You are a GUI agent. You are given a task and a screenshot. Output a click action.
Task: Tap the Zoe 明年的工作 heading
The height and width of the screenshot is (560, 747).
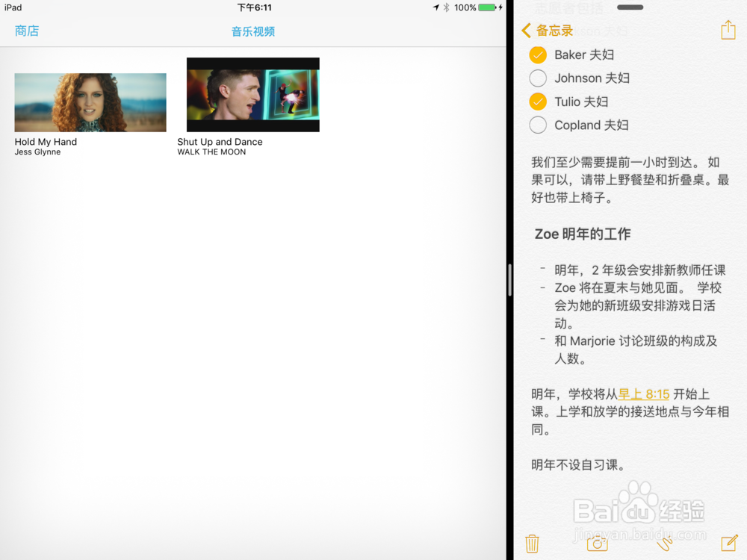pos(582,234)
